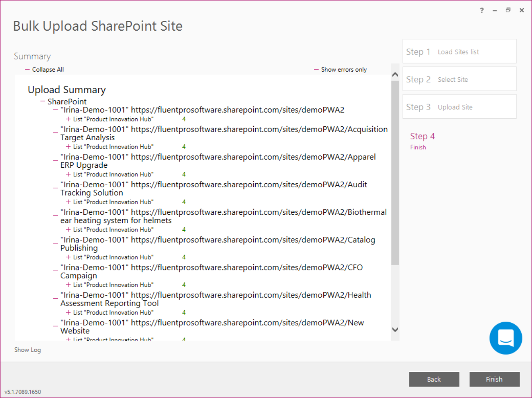532x398 pixels.
Task: Collapse the New Website site node
Action: (x=56, y=326)
